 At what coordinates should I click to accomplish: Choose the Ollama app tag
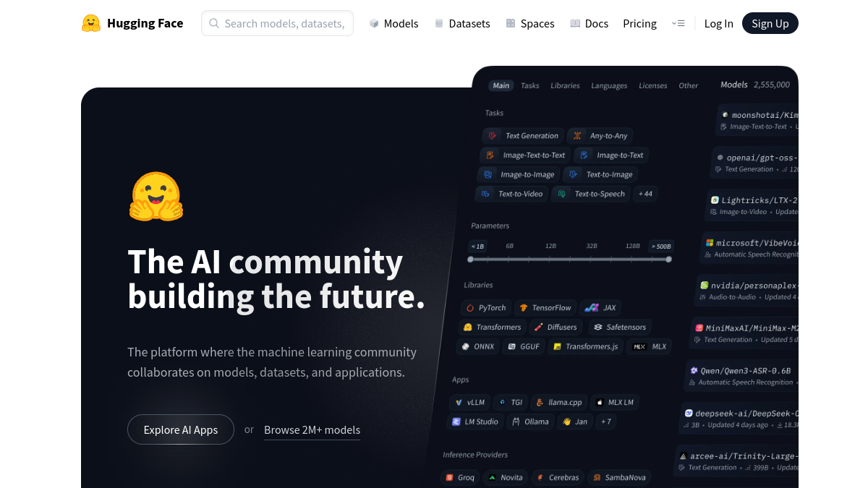click(x=530, y=421)
